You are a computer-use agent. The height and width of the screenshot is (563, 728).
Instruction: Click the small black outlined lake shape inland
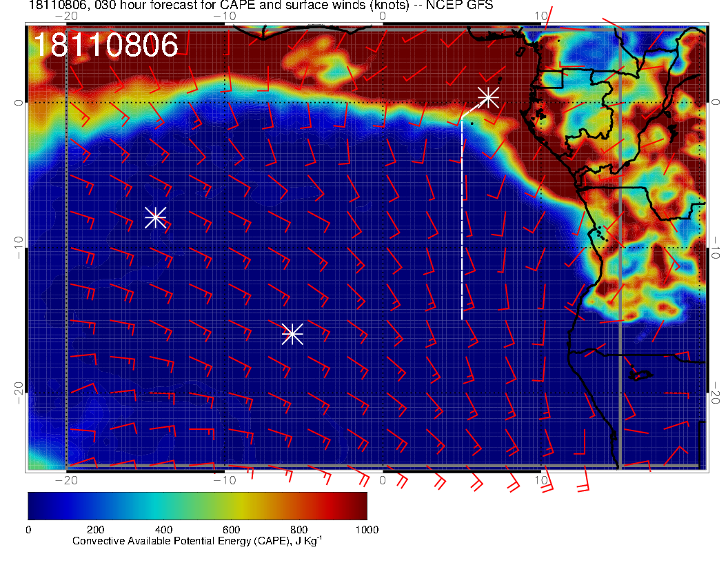(639, 375)
